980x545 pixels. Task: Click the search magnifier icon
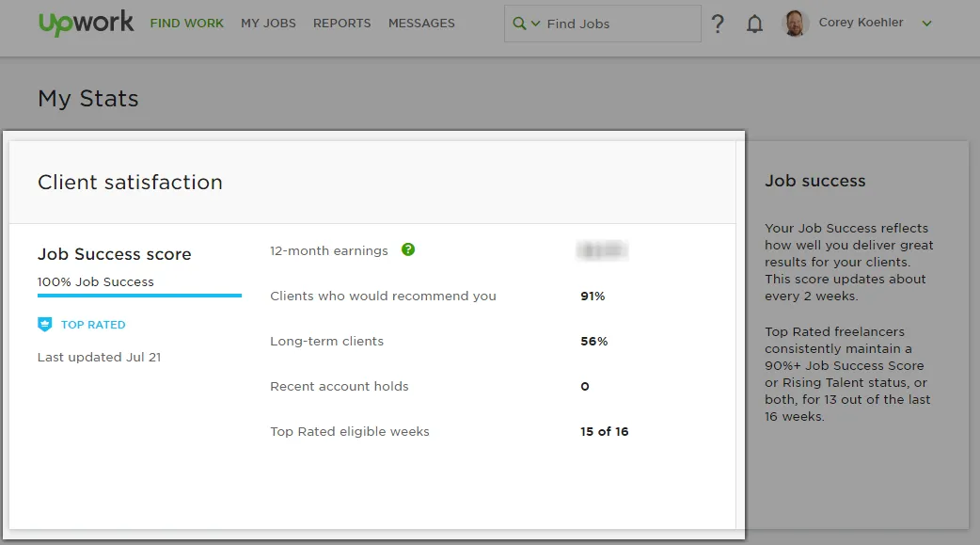[519, 24]
